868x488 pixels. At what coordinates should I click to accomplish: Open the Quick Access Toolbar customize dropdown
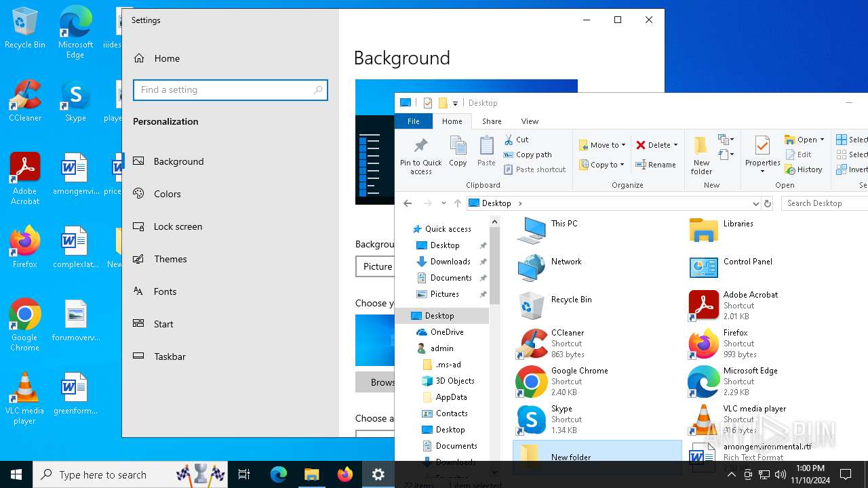point(455,103)
